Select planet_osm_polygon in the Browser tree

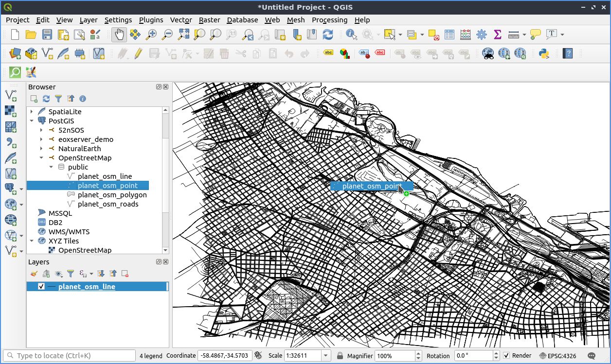tap(112, 195)
